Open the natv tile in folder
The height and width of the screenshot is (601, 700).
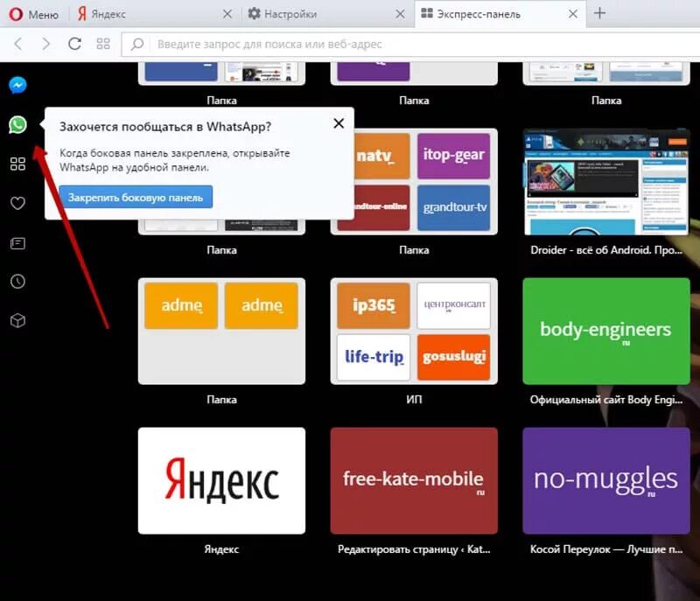pyautogui.click(x=381, y=155)
